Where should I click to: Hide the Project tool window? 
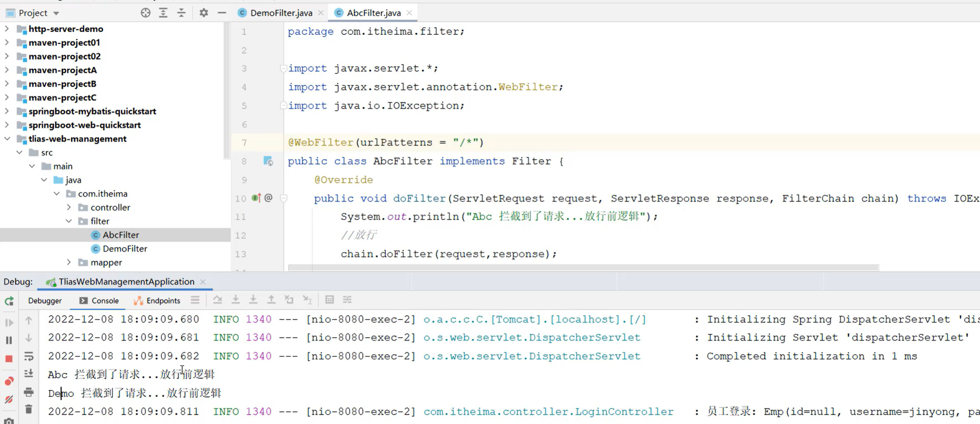click(x=222, y=13)
